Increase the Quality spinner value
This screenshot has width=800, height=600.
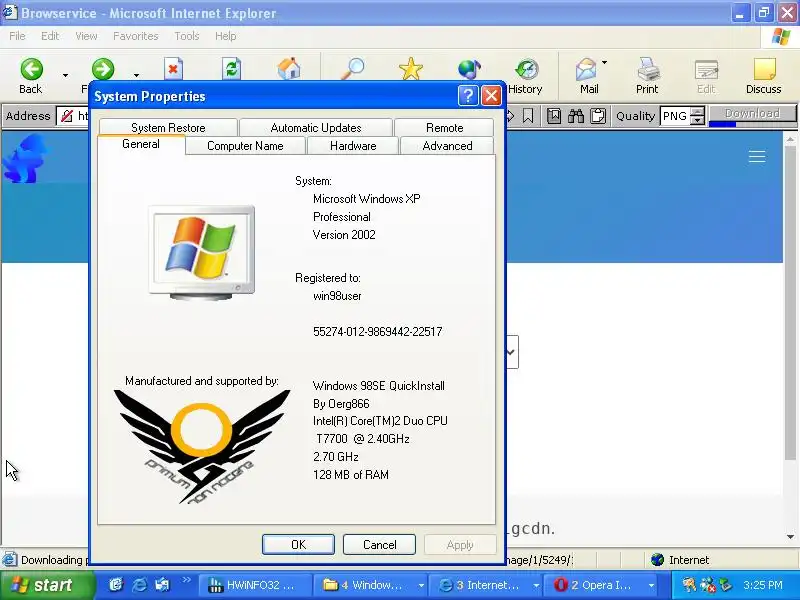coord(697,111)
